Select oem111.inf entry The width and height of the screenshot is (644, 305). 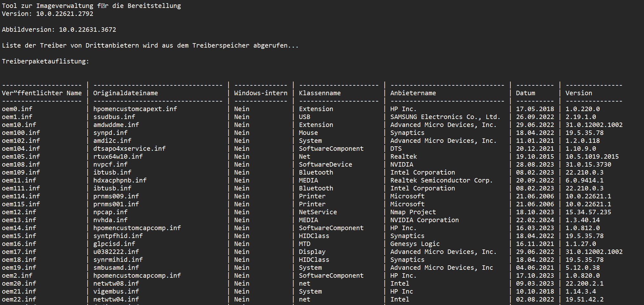21,188
